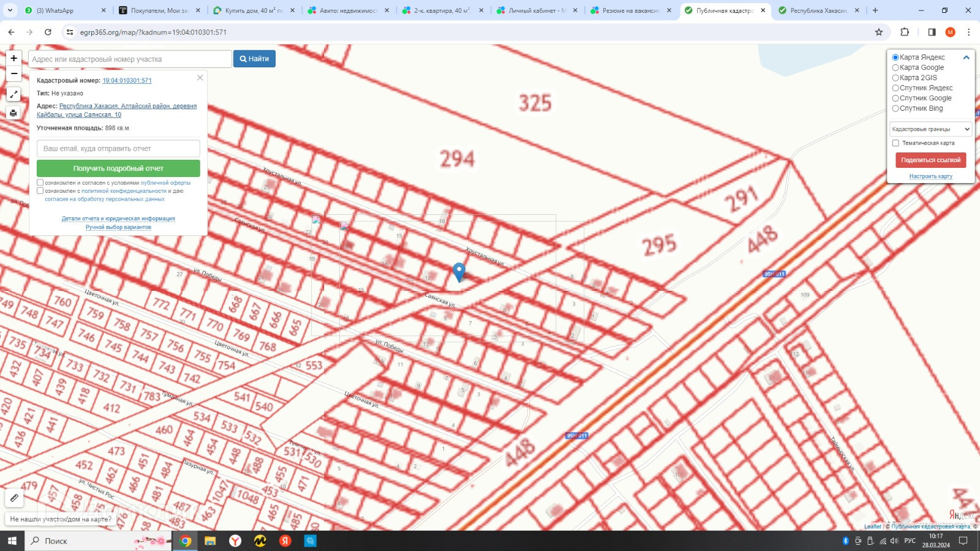Open the Windows notification center

point(963,541)
